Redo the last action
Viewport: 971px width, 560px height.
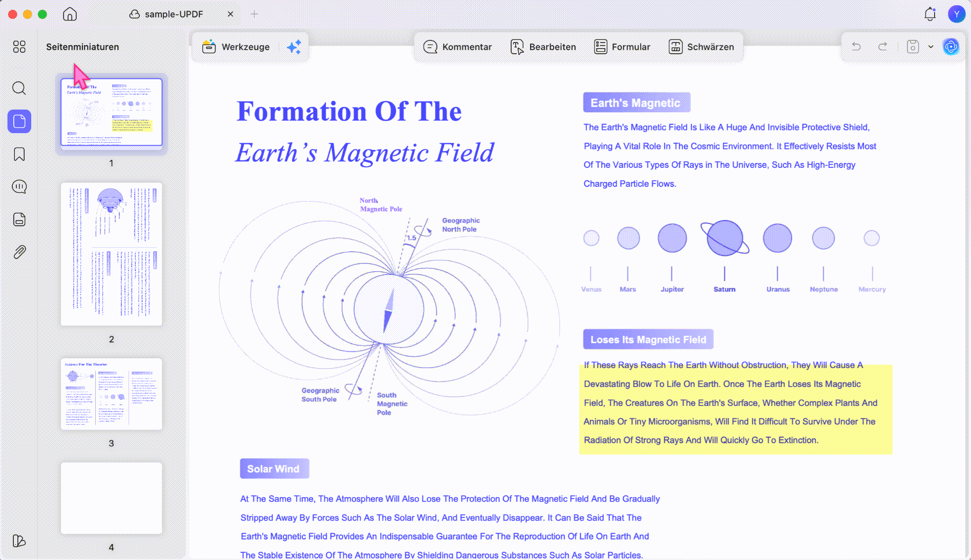pos(883,47)
